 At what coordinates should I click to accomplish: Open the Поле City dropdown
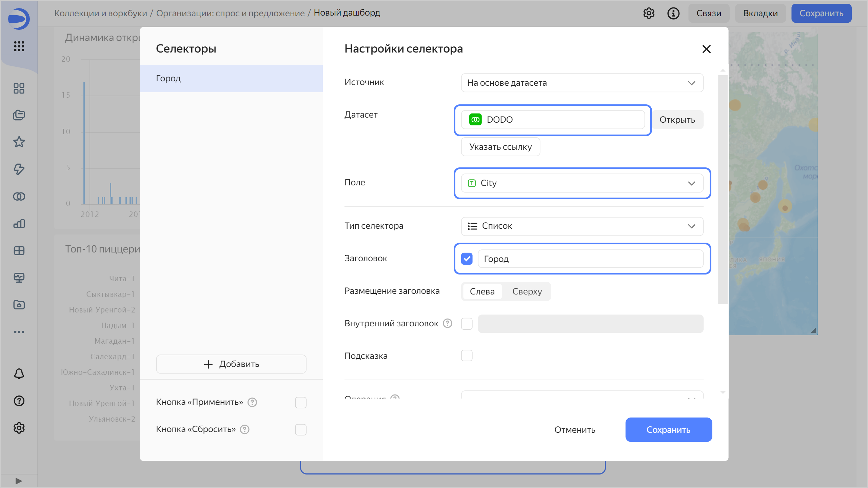click(x=582, y=183)
